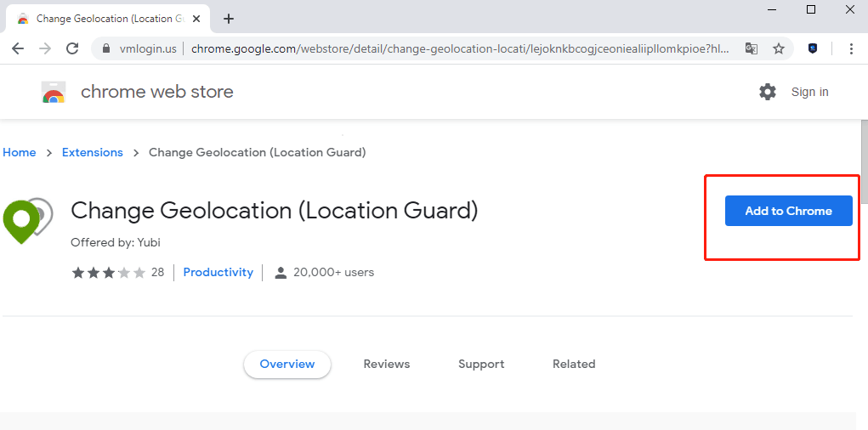Select the Overview tab
Screen dimensions: 868x430
point(287,364)
